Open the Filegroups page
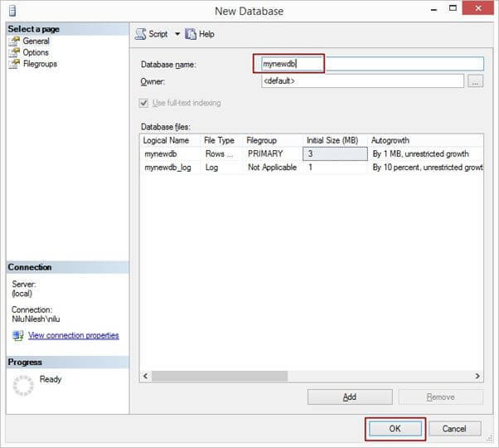Screen dimensions: 499x448 click(40, 64)
